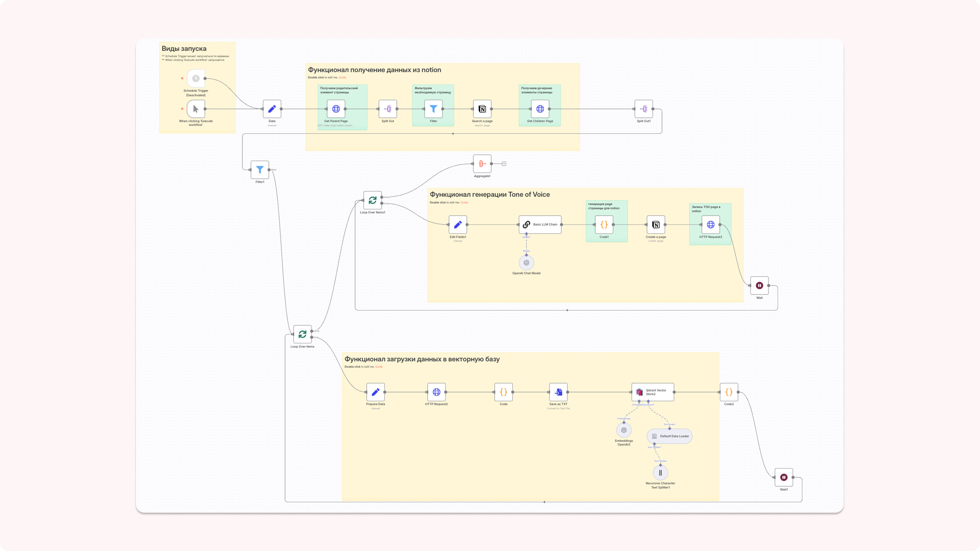The height and width of the screenshot is (551, 980).
Task: Select the Code1 curly braces node
Action: click(x=604, y=225)
